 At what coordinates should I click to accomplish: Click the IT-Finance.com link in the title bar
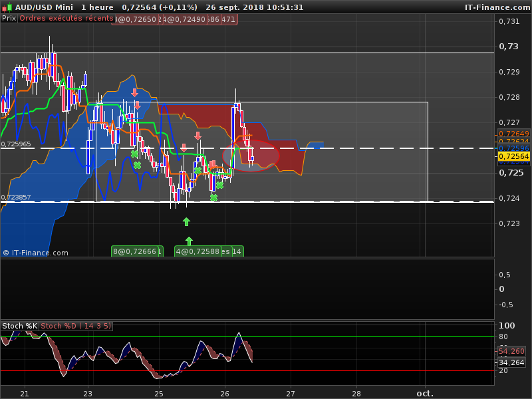click(x=497, y=7)
